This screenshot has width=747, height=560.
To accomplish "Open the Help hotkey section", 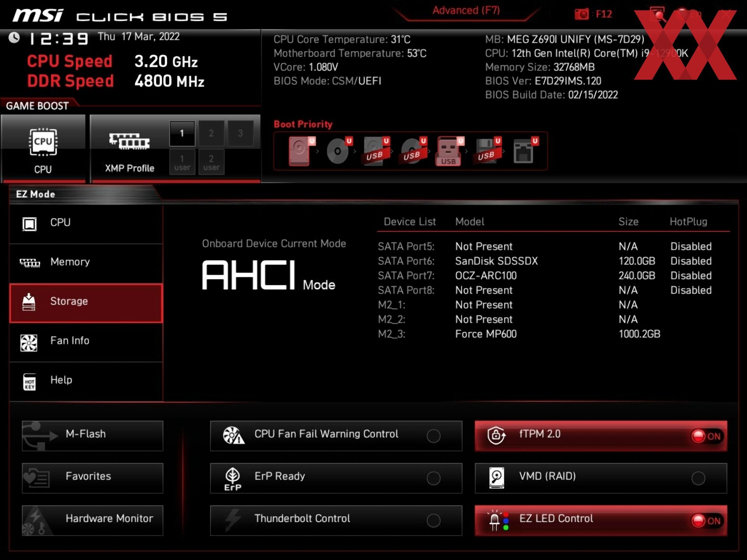I will (86, 381).
